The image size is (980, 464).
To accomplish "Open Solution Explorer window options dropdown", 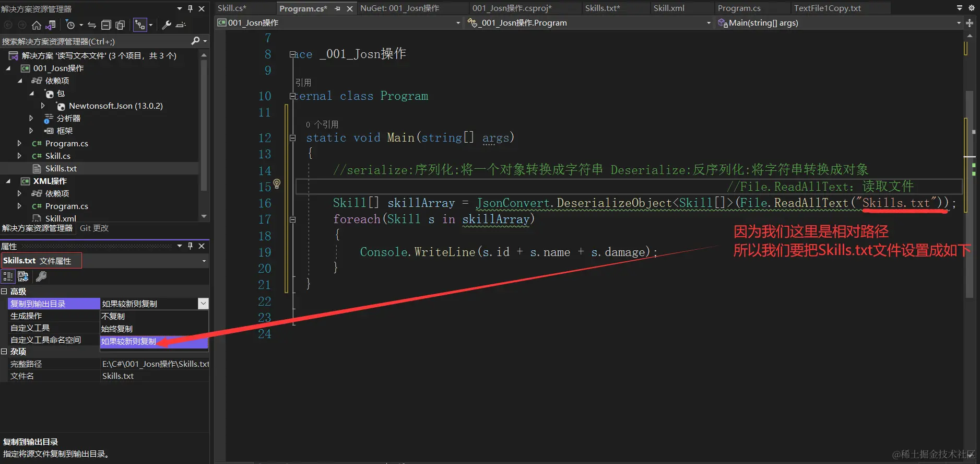I will click(x=180, y=8).
